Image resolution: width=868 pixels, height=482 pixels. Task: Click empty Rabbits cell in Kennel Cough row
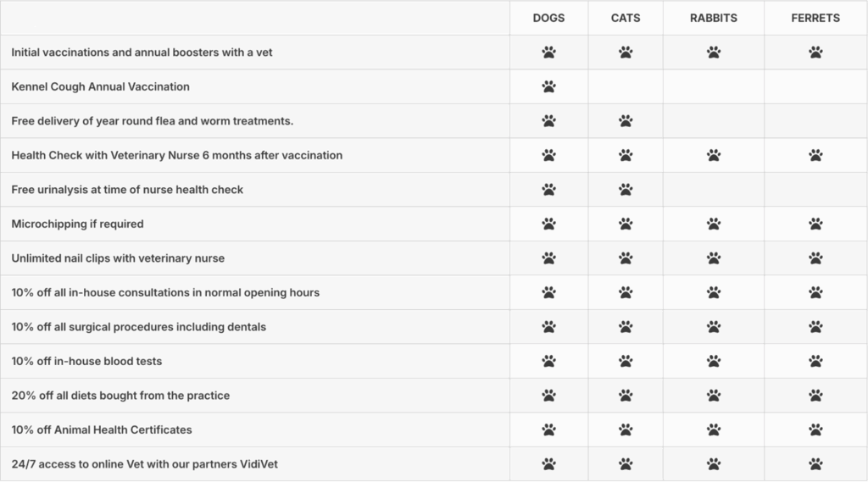pos(714,86)
